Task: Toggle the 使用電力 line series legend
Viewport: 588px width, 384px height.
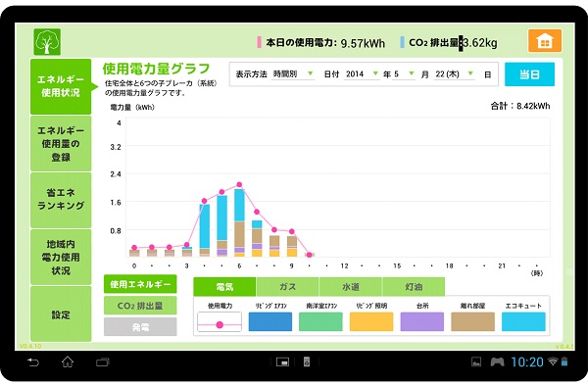Action: [220, 321]
